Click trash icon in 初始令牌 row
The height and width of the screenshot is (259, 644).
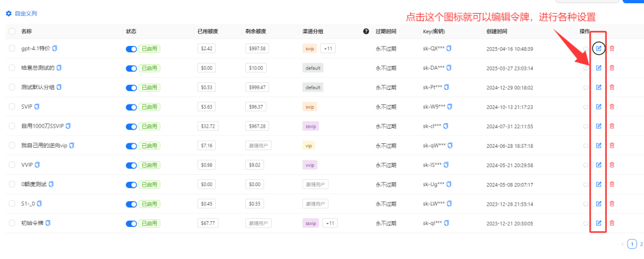click(x=612, y=223)
